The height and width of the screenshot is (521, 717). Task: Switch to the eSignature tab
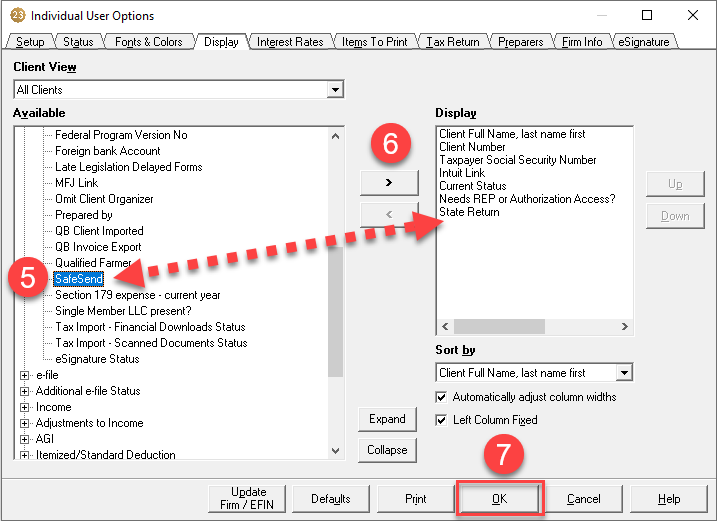644,42
